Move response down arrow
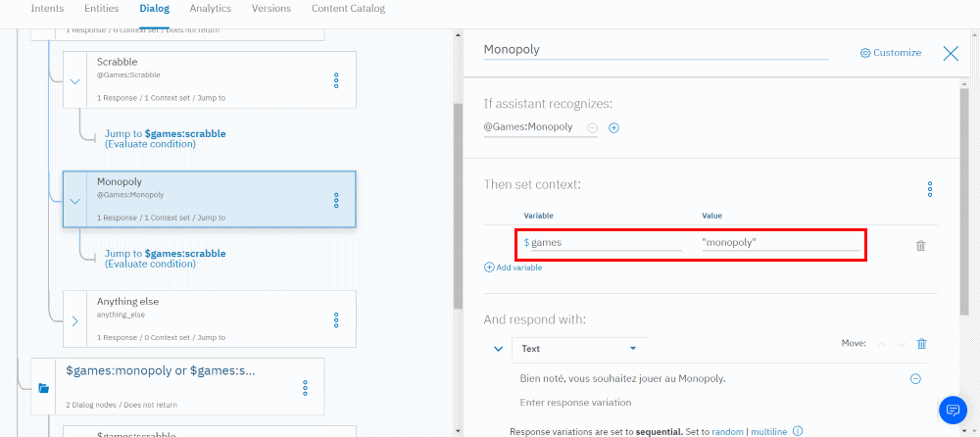This screenshot has width=980, height=437. (x=901, y=344)
